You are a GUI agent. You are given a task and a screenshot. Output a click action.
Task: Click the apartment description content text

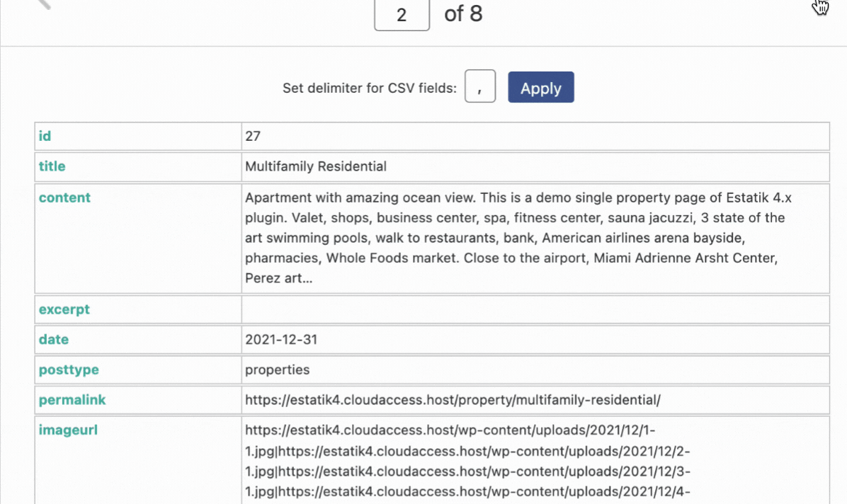coord(514,238)
